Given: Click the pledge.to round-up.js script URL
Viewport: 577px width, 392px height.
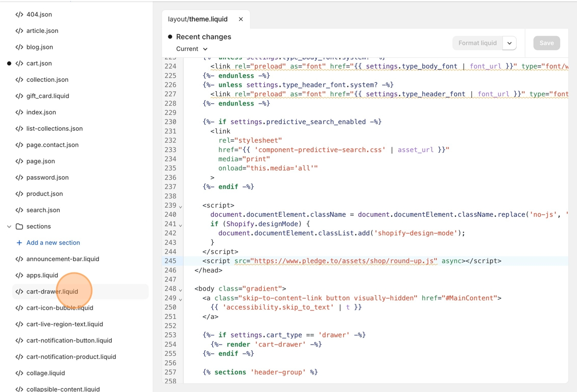Looking at the screenshot, I should tap(344, 261).
